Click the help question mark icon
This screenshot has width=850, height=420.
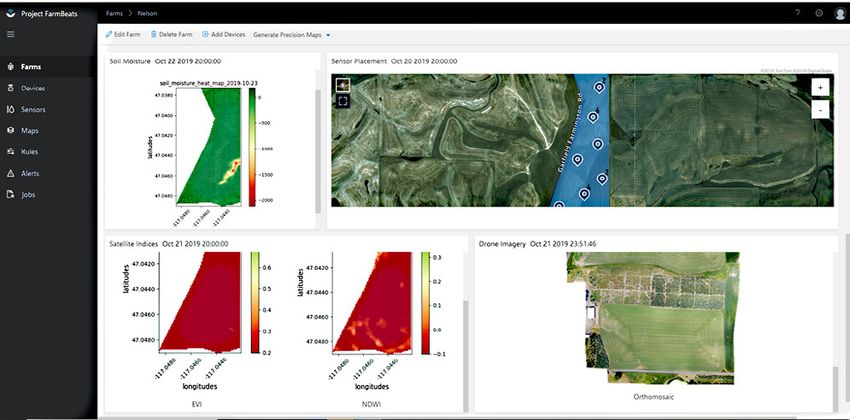tap(797, 13)
